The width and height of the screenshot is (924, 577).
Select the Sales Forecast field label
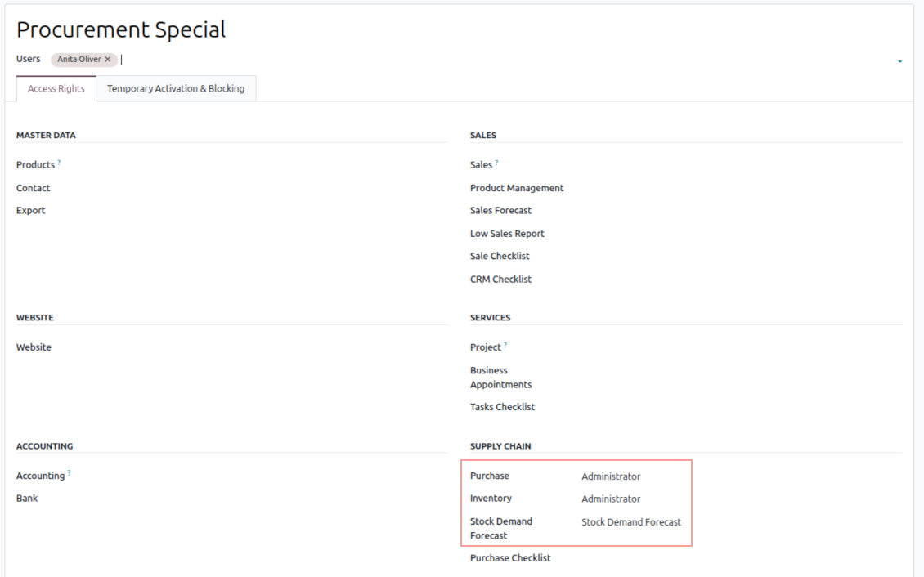click(x=500, y=211)
